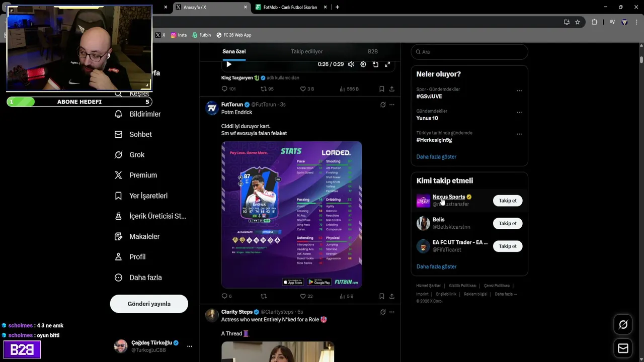Like the King Targaryen post with 3 B likes

point(307,89)
